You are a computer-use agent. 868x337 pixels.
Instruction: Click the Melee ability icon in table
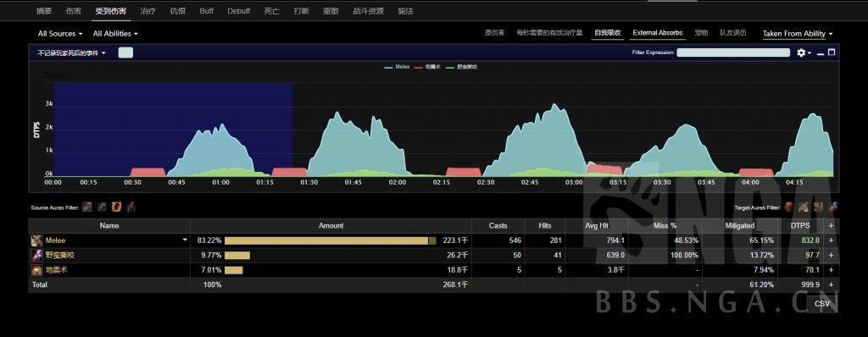pyautogui.click(x=36, y=240)
